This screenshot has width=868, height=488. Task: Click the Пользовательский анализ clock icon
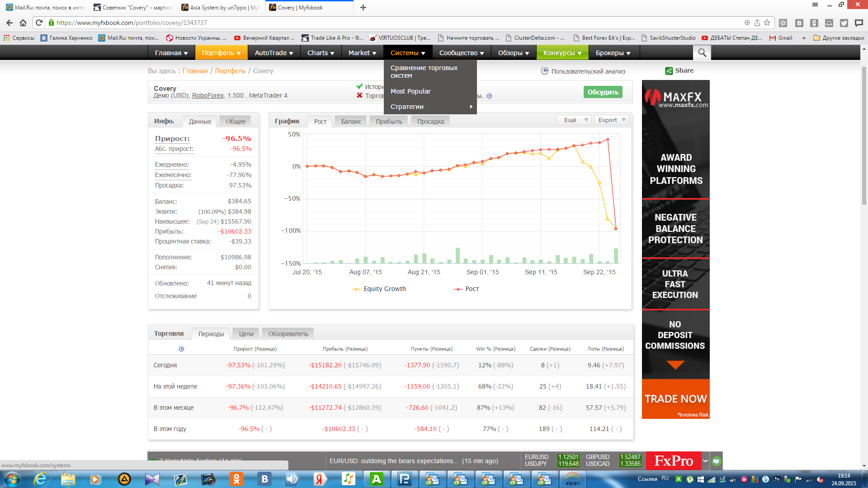[545, 71]
